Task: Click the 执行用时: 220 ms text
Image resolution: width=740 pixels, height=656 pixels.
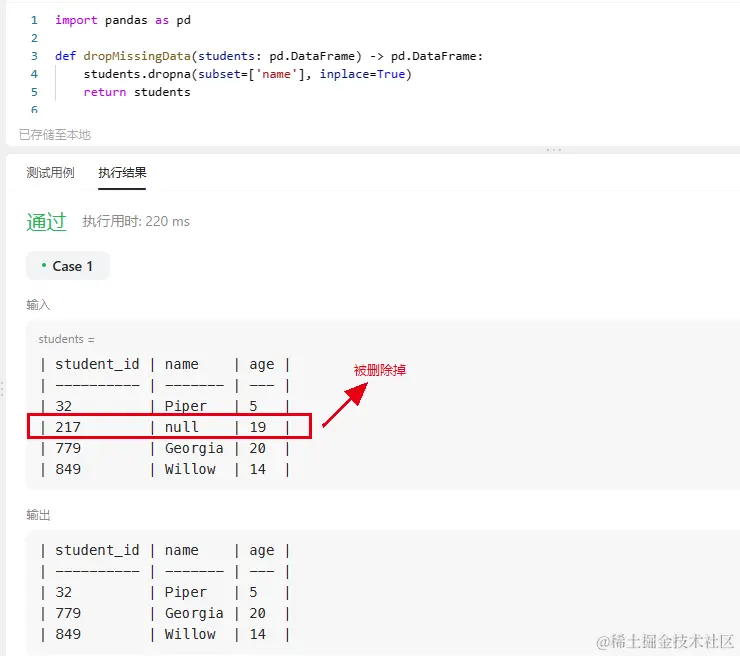Action: pyautogui.click(x=136, y=221)
